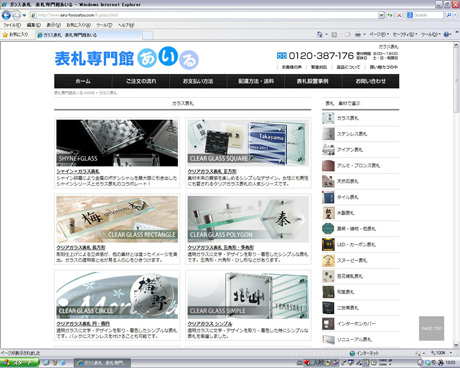Open the お支払い方法 navigation item
The width and height of the screenshot is (460, 368).
click(198, 81)
